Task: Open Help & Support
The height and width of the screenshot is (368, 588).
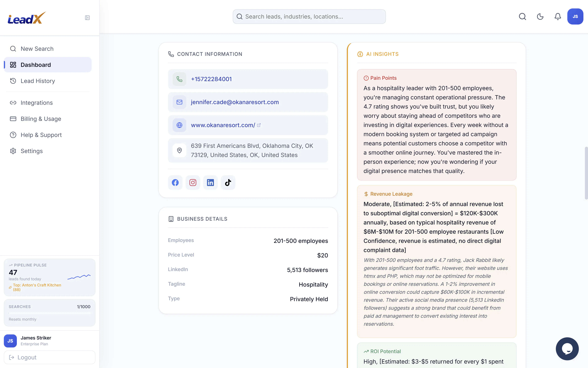Action: click(x=48, y=135)
